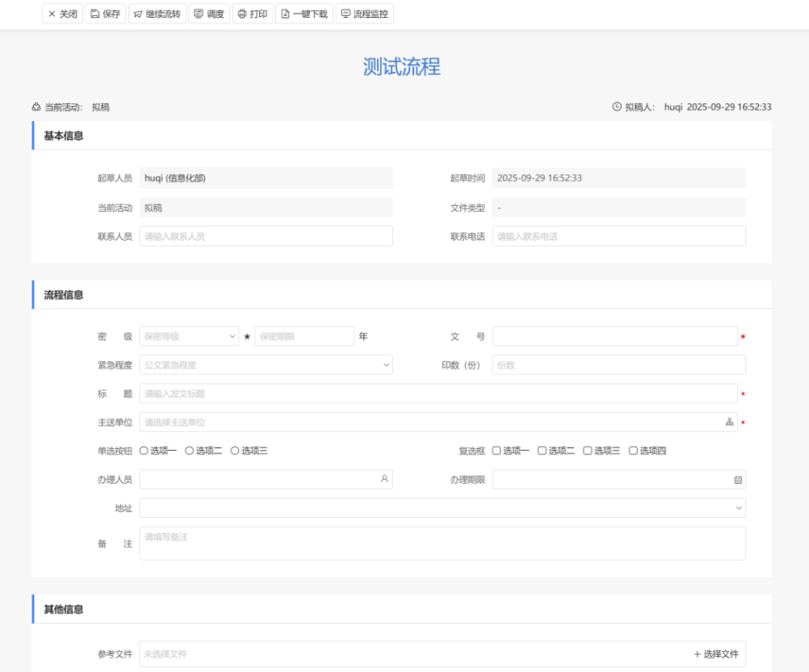This screenshot has width=809, height=672.
Task: Click 选择文件 to choose reference file
Action: tap(716, 654)
